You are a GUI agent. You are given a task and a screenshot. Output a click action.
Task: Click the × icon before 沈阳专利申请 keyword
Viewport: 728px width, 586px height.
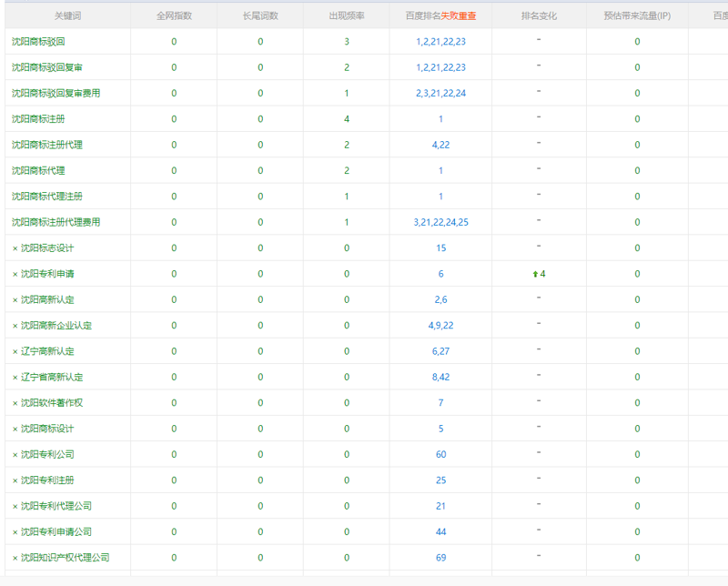15,275
